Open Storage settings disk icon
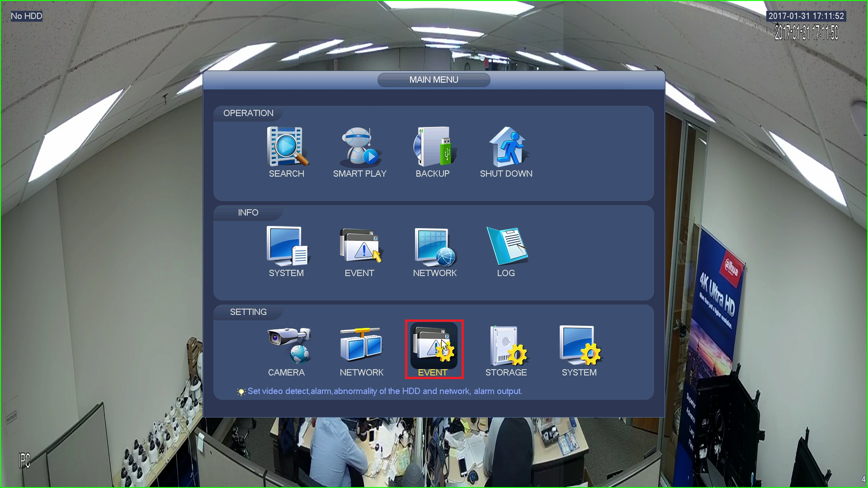Screen dimensions: 868x488 pyautogui.click(x=507, y=346)
